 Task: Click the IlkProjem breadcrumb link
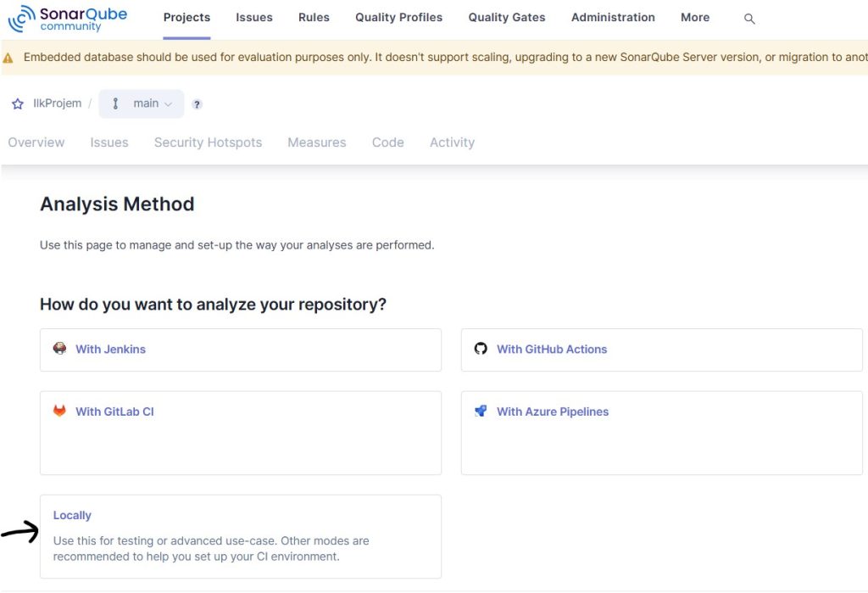[x=57, y=103]
